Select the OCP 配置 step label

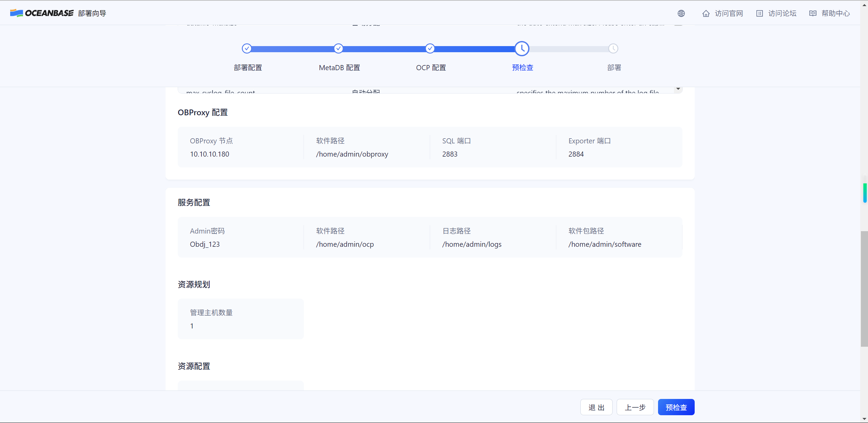pos(431,68)
